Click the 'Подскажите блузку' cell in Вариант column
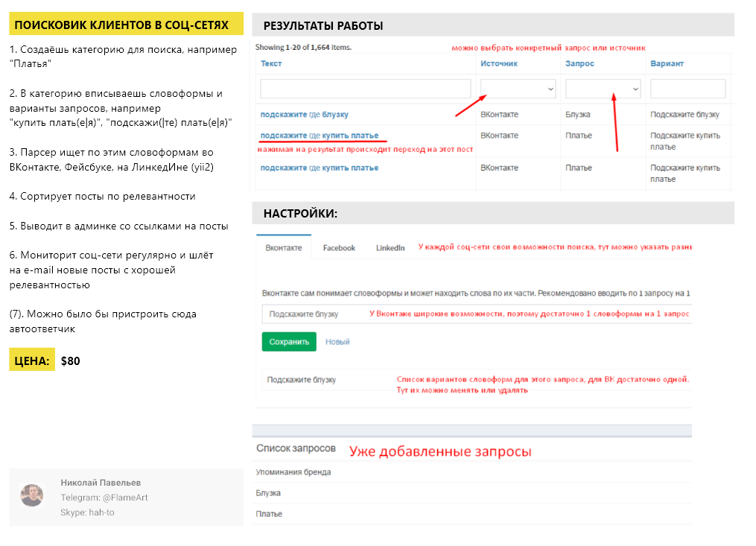 (x=684, y=114)
